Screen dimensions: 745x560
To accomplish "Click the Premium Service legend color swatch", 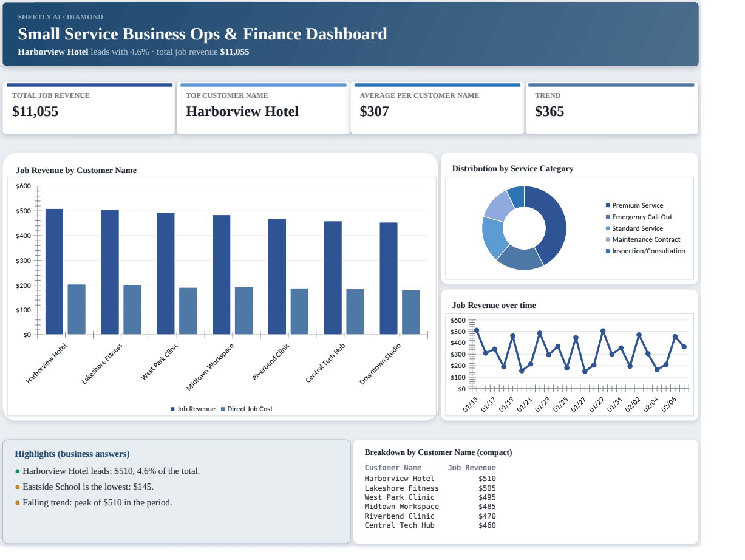I will pos(608,206).
